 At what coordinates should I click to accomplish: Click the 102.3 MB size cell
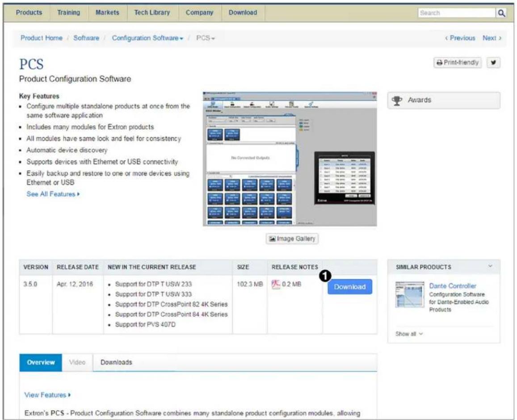click(x=250, y=284)
